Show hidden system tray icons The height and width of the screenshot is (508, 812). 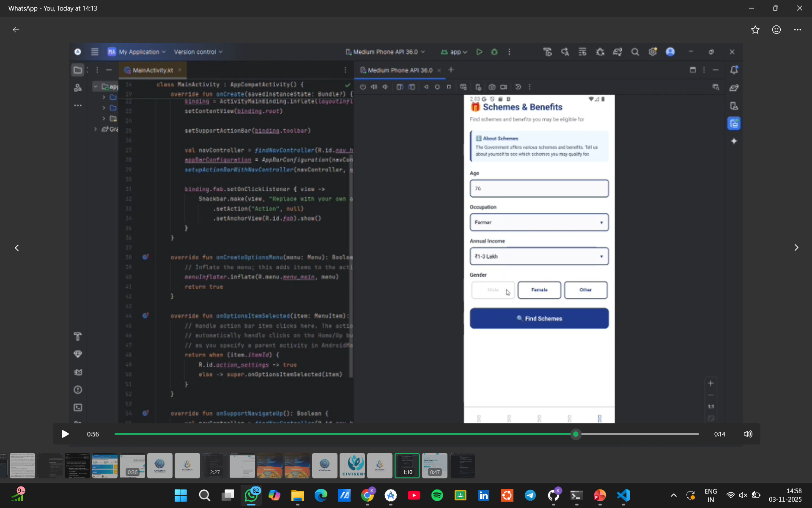tap(674, 495)
